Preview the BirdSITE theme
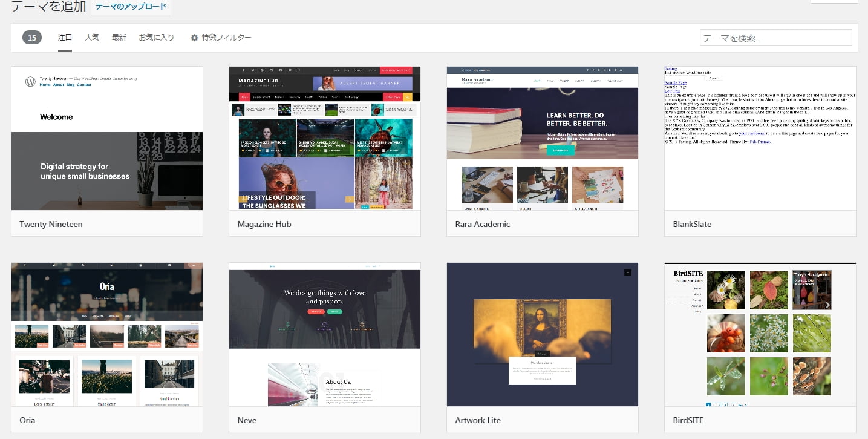 point(759,334)
